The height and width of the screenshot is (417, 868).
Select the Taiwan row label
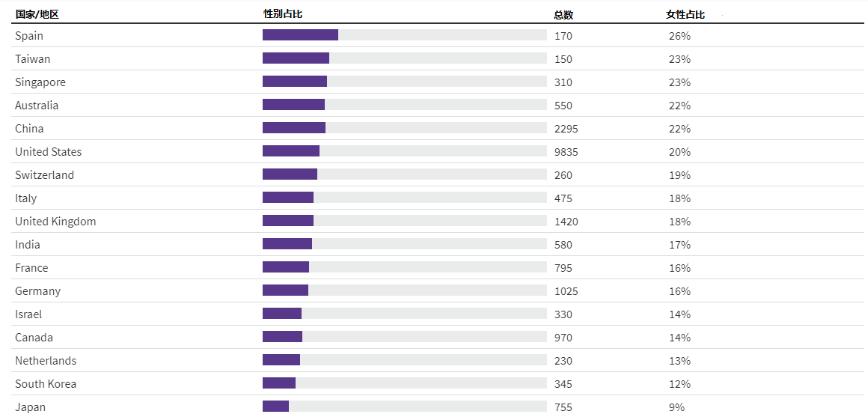[33, 58]
